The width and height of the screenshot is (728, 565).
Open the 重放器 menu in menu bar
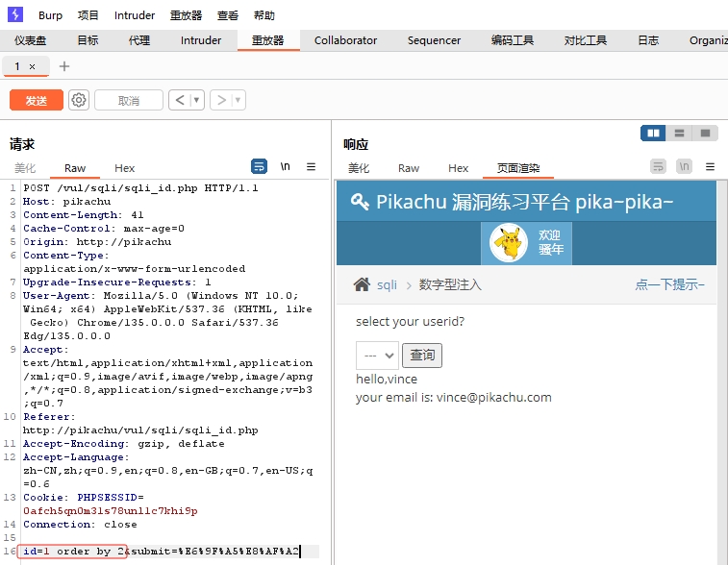[186, 15]
